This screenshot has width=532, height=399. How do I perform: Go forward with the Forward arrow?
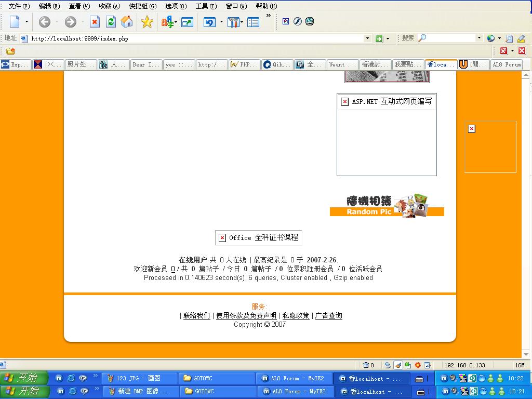pos(71,22)
